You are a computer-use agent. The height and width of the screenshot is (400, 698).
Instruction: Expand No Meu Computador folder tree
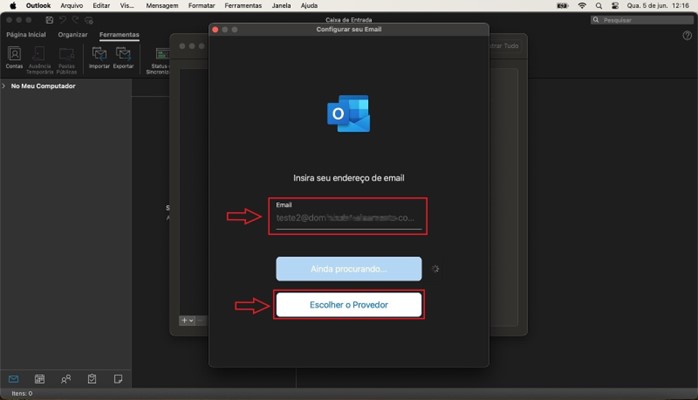tap(4, 86)
